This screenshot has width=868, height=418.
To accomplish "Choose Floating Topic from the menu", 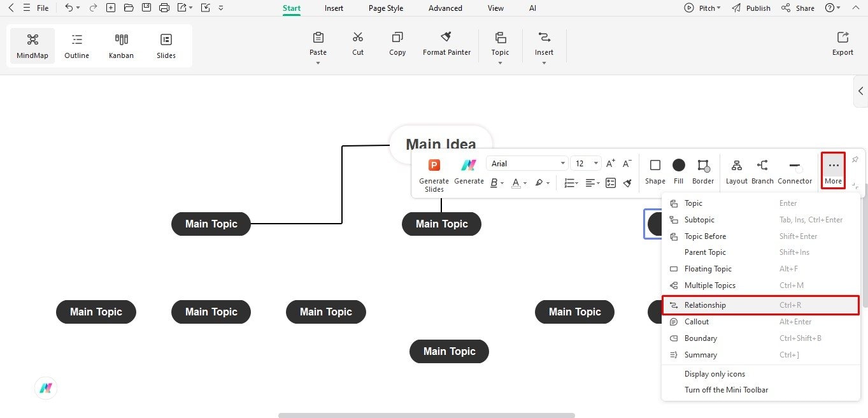I will coord(760,269).
